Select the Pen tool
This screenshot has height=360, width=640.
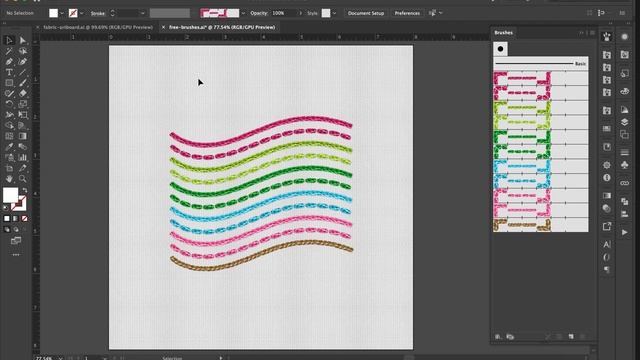[x=9, y=62]
